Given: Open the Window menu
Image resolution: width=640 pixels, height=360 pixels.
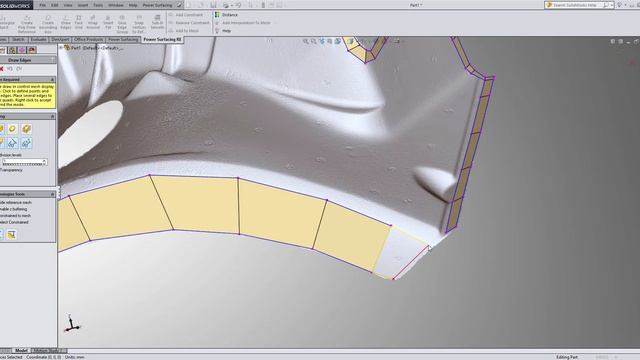Looking at the screenshot, I should (x=116, y=5).
